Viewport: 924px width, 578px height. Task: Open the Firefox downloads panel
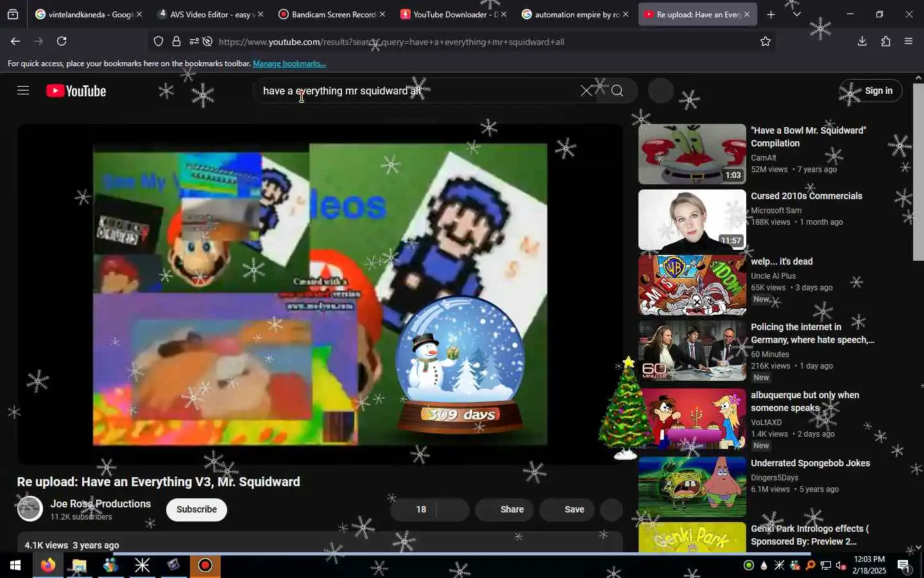(x=862, y=41)
